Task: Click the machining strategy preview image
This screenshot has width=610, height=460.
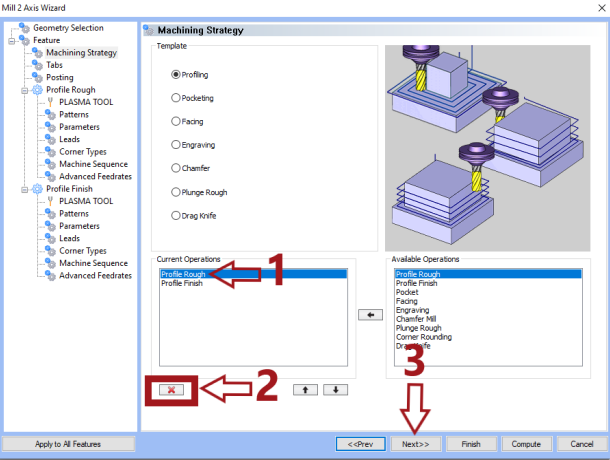Action: (x=487, y=148)
